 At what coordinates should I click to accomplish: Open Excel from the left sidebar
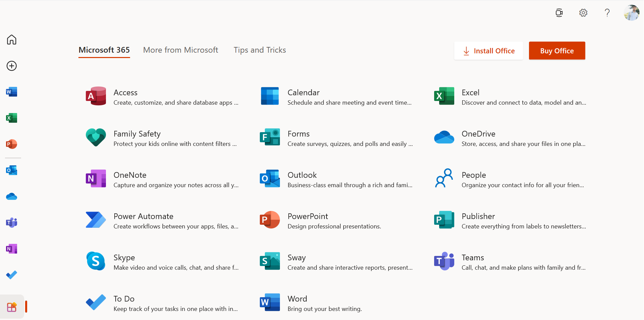11,118
